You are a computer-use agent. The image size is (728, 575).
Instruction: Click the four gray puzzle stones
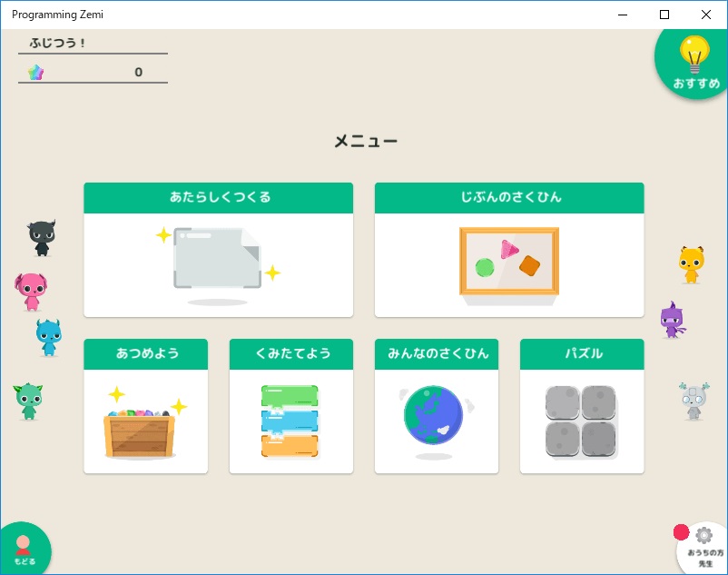tap(581, 421)
